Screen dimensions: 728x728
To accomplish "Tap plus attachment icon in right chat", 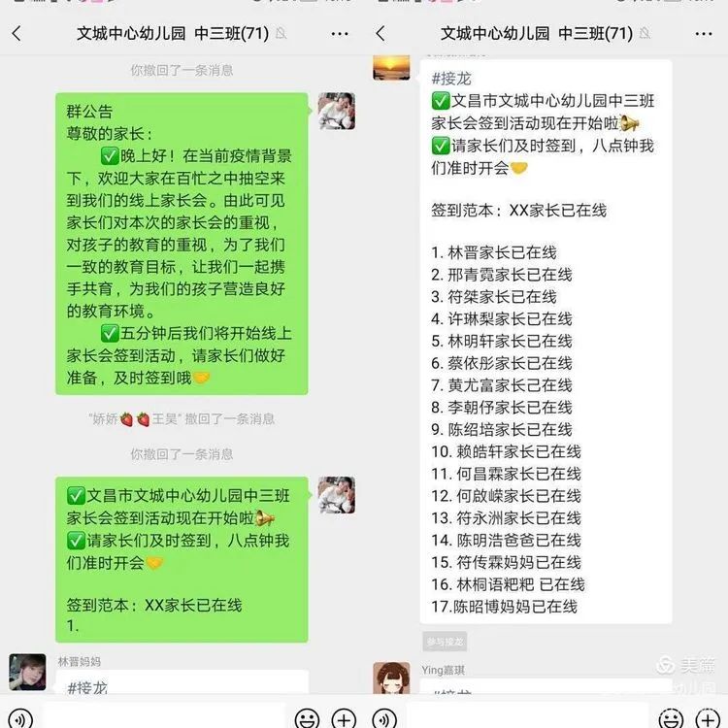I will (x=708, y=719).
